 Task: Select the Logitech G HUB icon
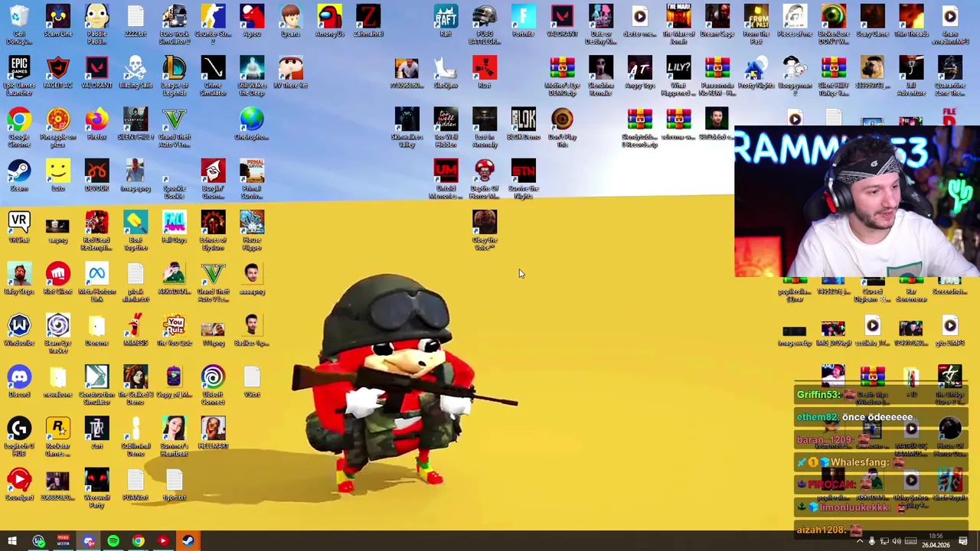(19, 436)
